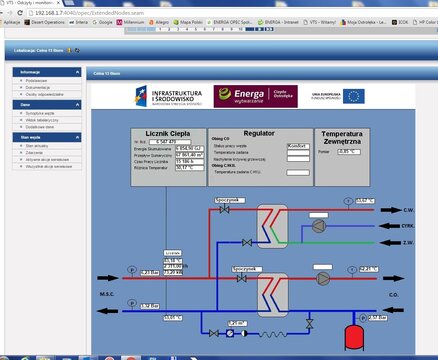This screenshot has height=360, width=438.
Task: Open the Google bookmark in bookmarks bar
Action: (x=102, y=22)
